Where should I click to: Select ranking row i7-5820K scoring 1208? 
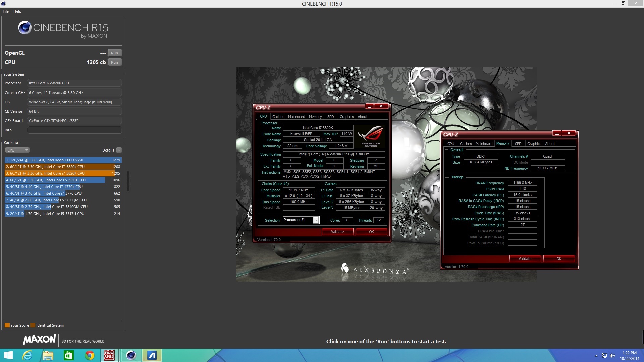point(63,167)
